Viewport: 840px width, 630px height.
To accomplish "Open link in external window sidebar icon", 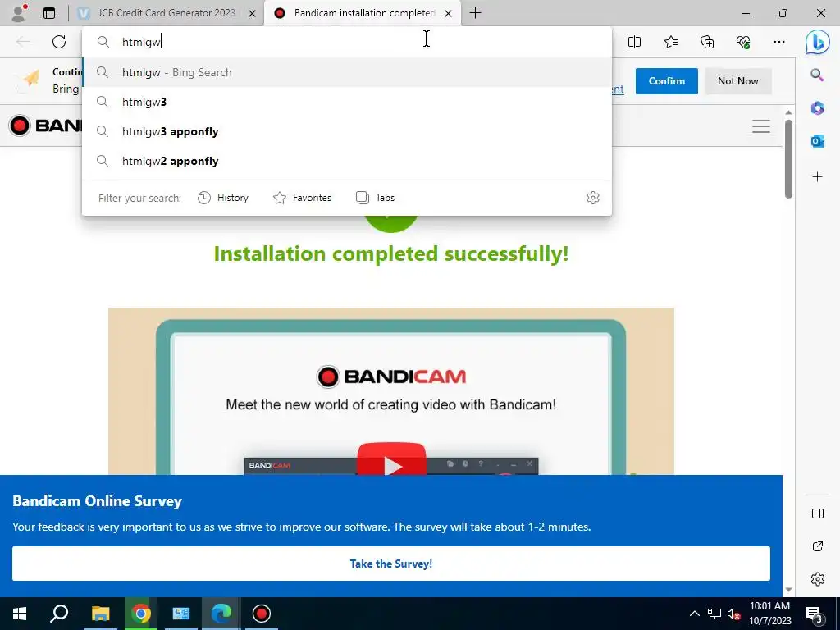I will point(818,546).
